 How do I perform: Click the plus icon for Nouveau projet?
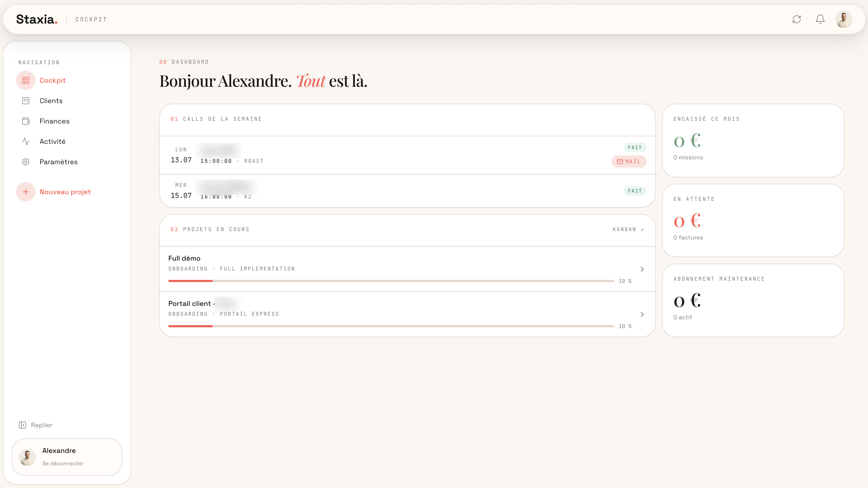tap(26, 192)
